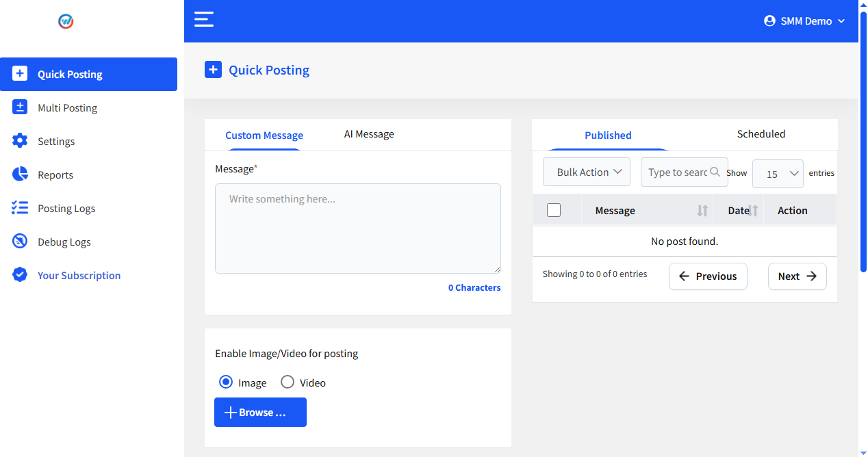This screenshot has height=457, width=868.
Task: Switch to the Scheduled tab
Action: (x=761, y=134)
